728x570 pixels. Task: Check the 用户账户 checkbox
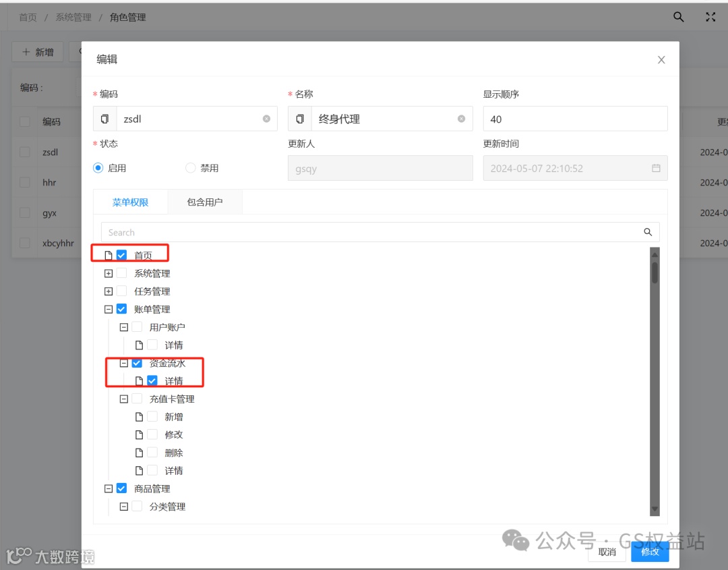137,327
